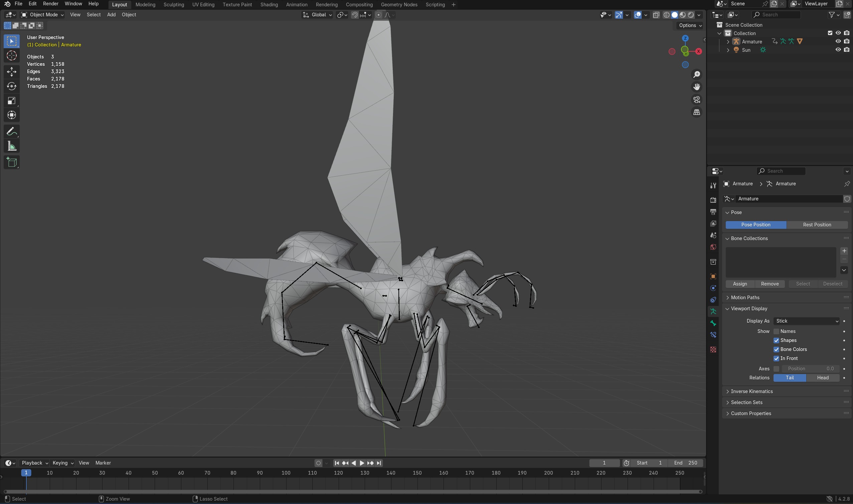Screen dimensions: 853x504
Task: Hide the Sun object in outliner
Action: click(838, 50)
